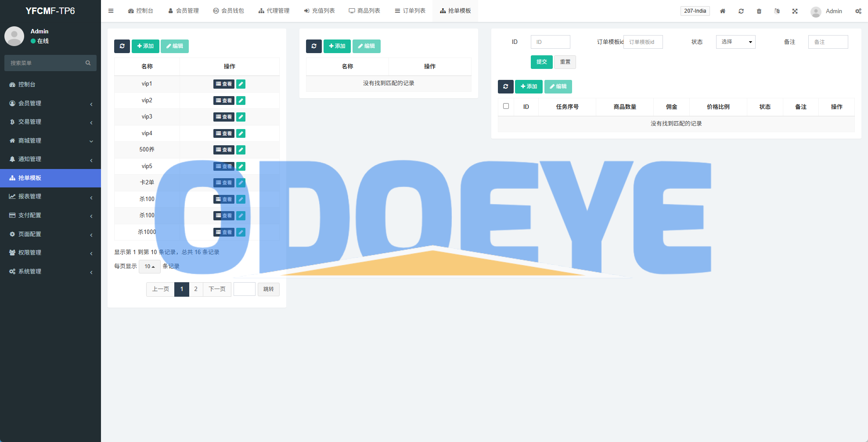Click the magnifier icon in menu search

88,63
